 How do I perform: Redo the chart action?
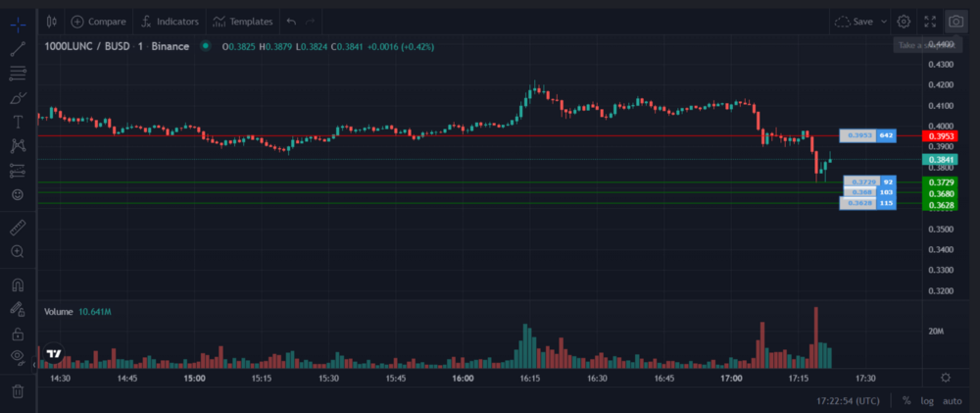click(310, 22)
